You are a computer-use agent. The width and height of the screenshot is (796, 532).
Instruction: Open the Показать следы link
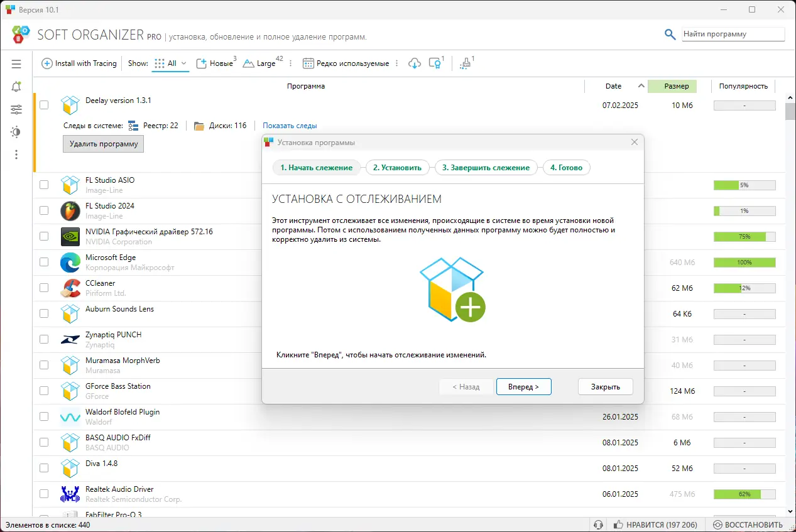(290, 126)
